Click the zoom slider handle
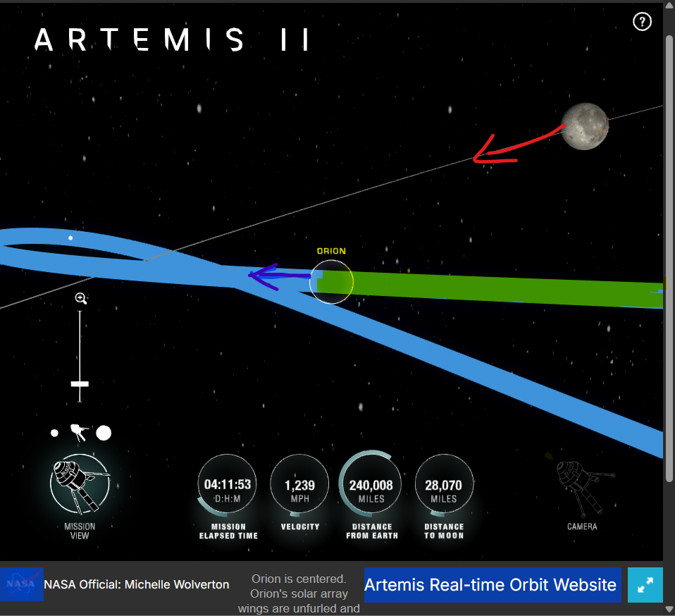Image resolution: width=675 pixels, height=616 pixels. point(80,384)
